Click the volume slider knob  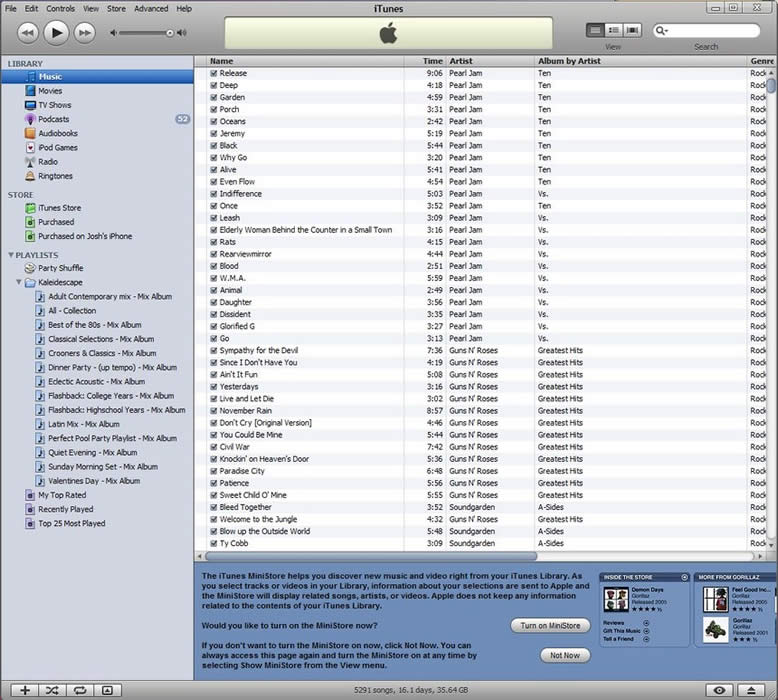(170, 33)
